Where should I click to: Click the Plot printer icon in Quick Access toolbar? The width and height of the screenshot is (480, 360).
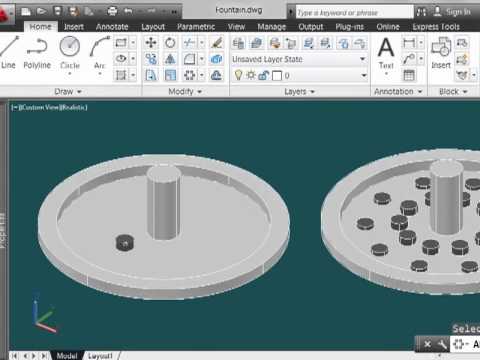tap(112, 11)
